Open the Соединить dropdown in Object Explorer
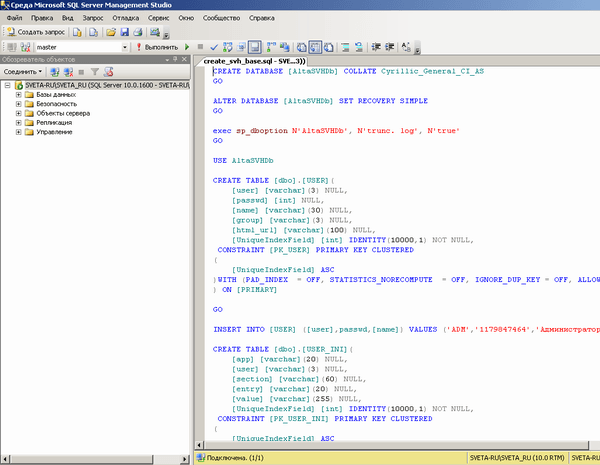 pos(22,72)
